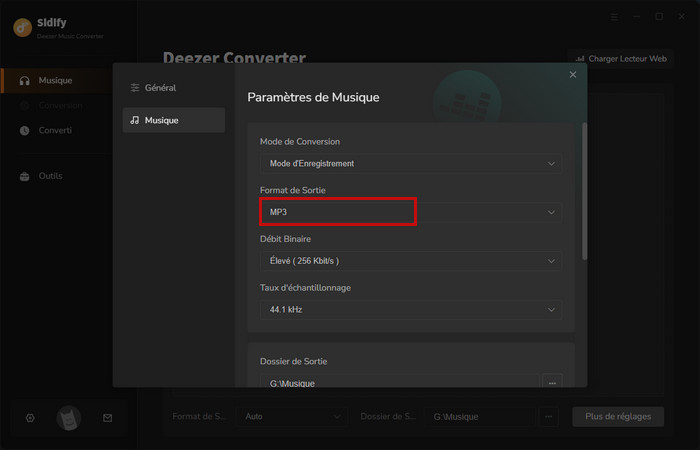Open the Taux d'échantillonnage 44.1 kHz dropdown
This screenshot has height=450, width=700.
(x=410, y=310)
